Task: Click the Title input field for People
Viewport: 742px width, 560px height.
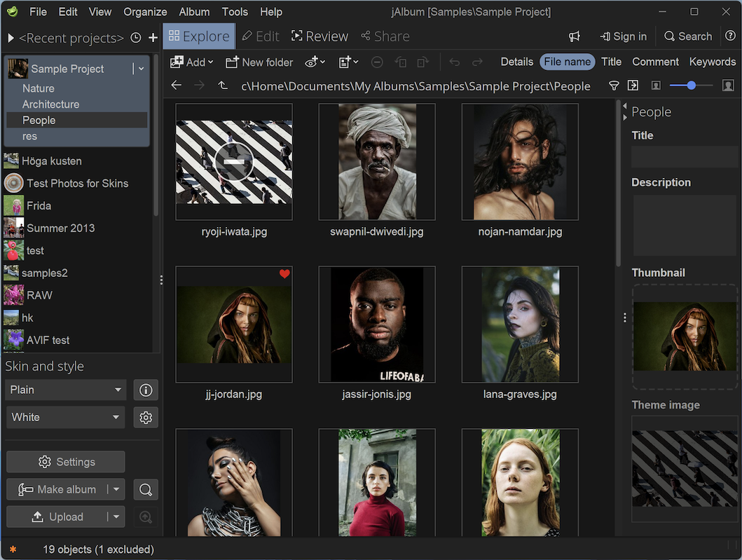Action: pos(685,157)
